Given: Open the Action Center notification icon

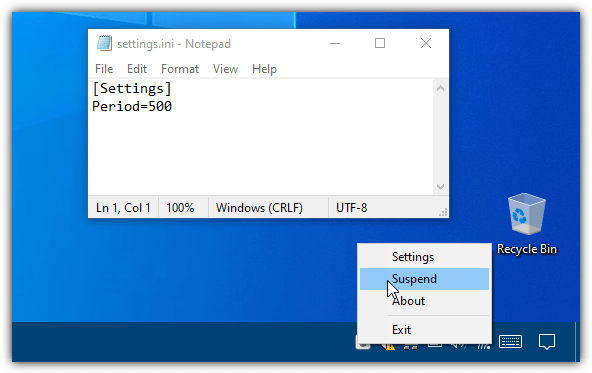Looking at the screenshot, I should [547, 342].
